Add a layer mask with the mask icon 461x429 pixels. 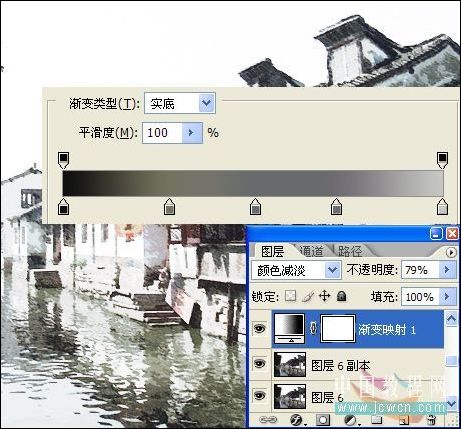point(323,420)
